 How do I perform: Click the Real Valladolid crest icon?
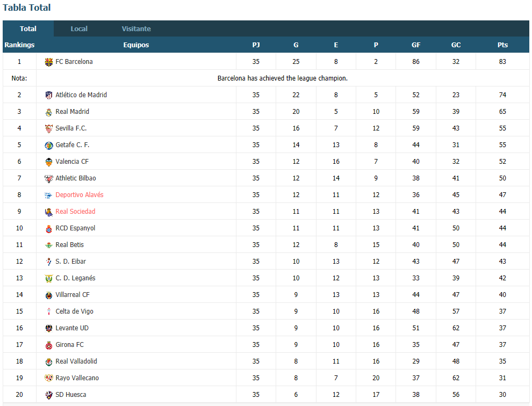tap(49, 361)
